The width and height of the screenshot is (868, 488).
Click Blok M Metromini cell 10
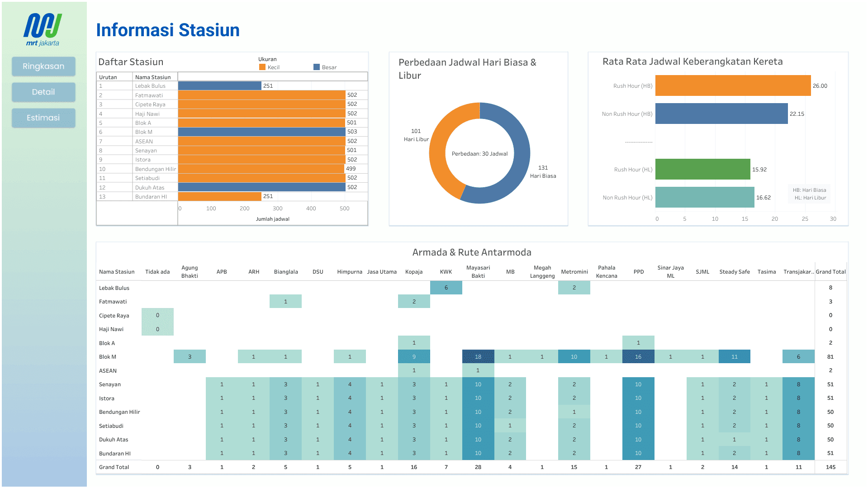pos(574,357)
